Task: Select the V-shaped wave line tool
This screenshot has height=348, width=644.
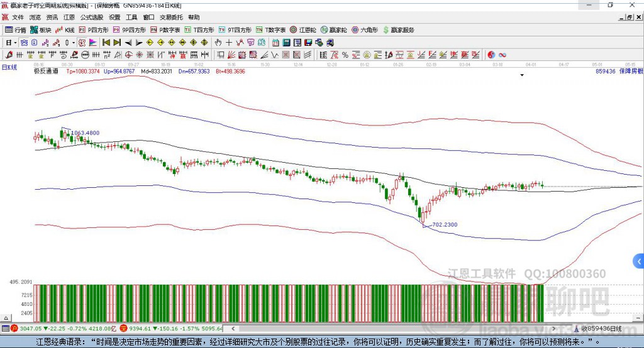Action: point(275,55)
